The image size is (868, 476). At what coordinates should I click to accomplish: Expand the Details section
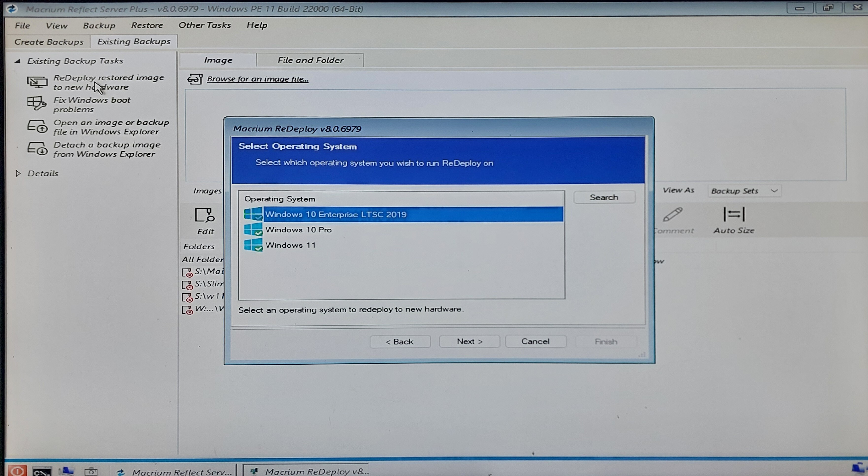tap(18, 173)
